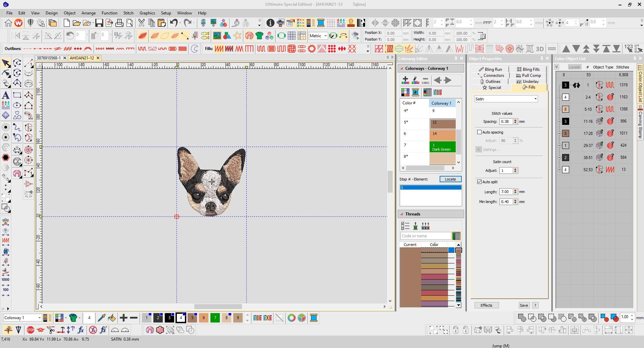
Task: Uncheck the Auto split checkbox
Action: pyautogui.click(x=479, y=182)
